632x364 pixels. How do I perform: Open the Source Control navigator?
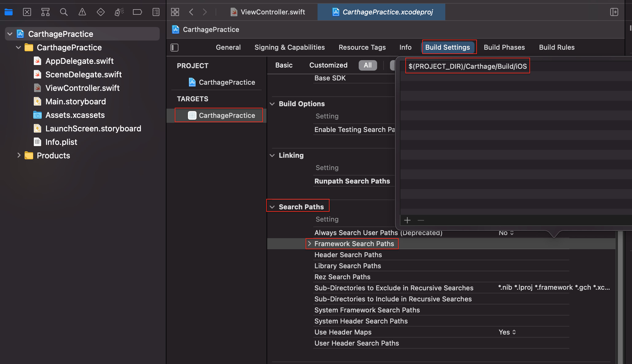(27, 12)
